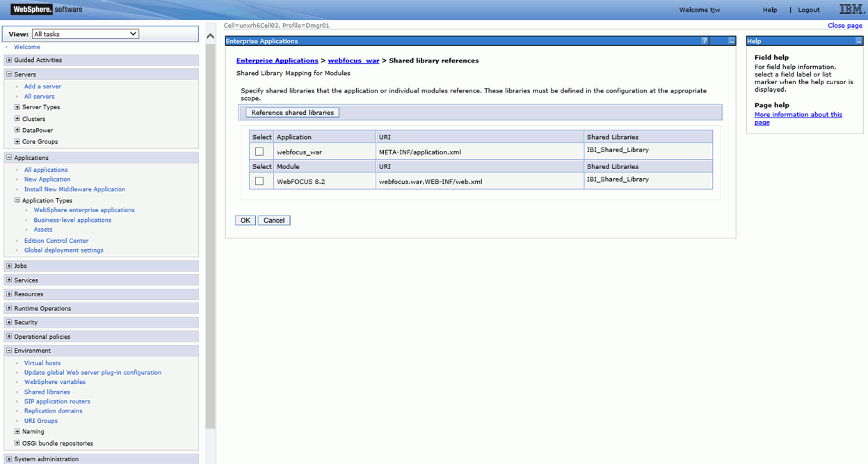Open the WebSphere variables link
Screen dimensions: 868x464
[x=55, y=382]
